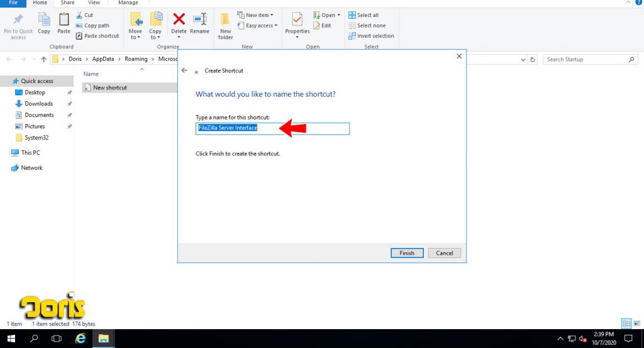644x348 pixels.
Task: Click Paste shortcut in the ribbon
Action: click(x=97, y=36)
